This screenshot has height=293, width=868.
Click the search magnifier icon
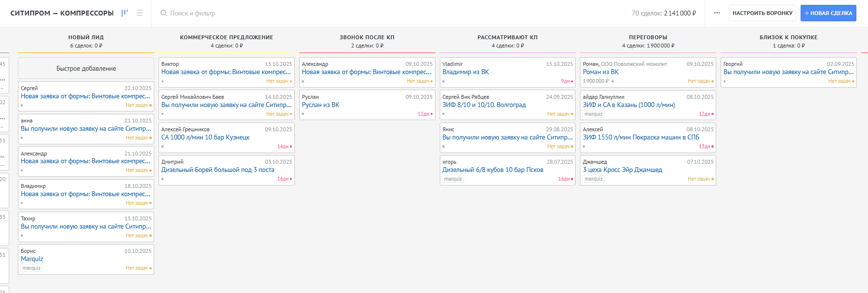click(x=164, y=13)
